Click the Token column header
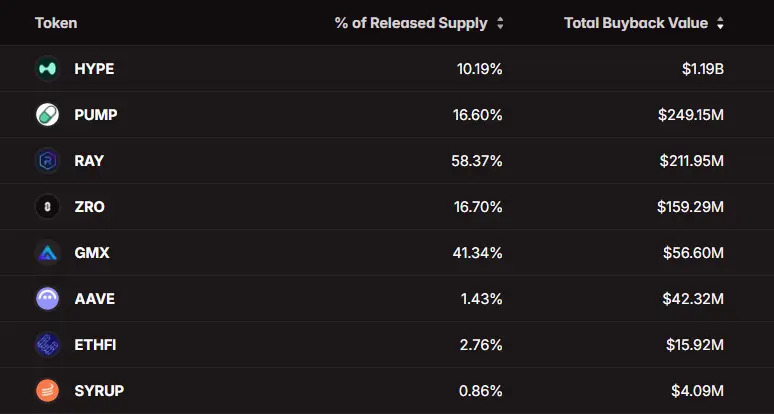Image resolution: width=774 pixels, height=414 pixels. coord(56,23)
